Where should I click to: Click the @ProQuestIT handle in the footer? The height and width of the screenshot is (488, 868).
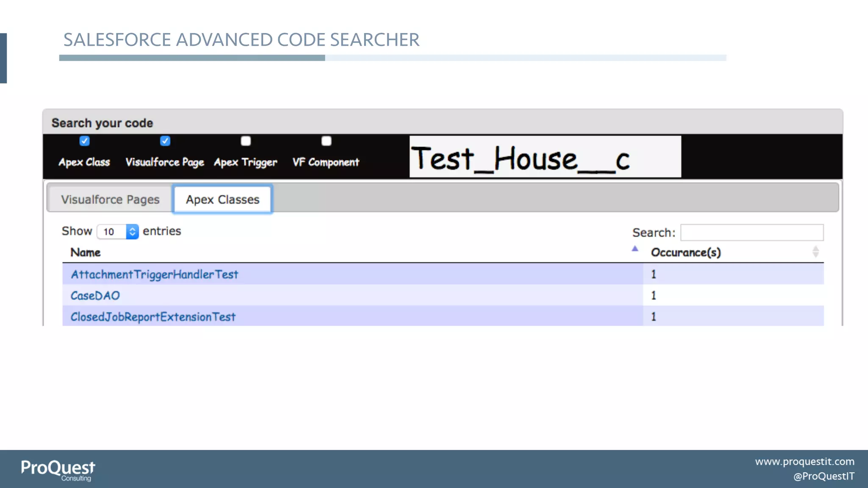[823, 476]
